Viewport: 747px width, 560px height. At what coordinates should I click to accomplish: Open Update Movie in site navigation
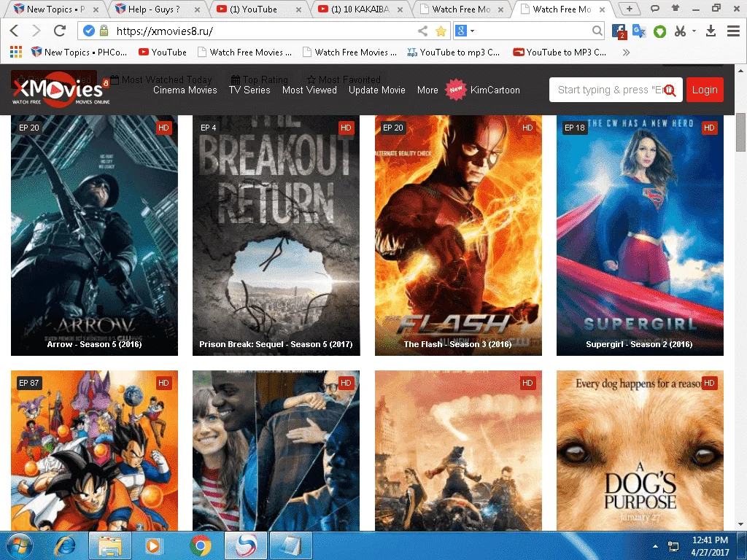(377, 90)
